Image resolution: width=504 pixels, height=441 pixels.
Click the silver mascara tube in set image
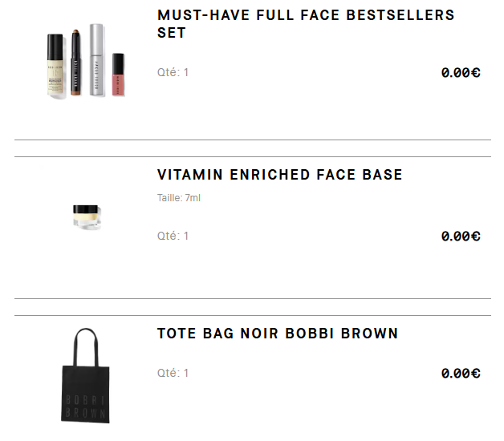tap(96, 60)
